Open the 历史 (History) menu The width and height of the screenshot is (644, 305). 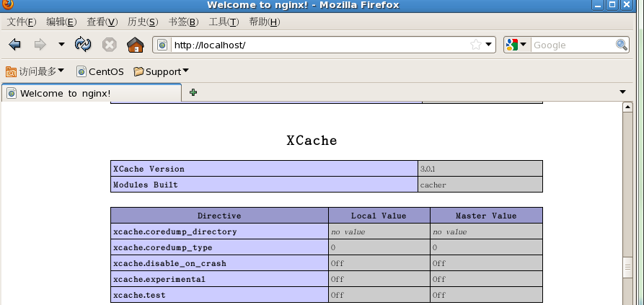pyautogui.click(x=143, y=22)
